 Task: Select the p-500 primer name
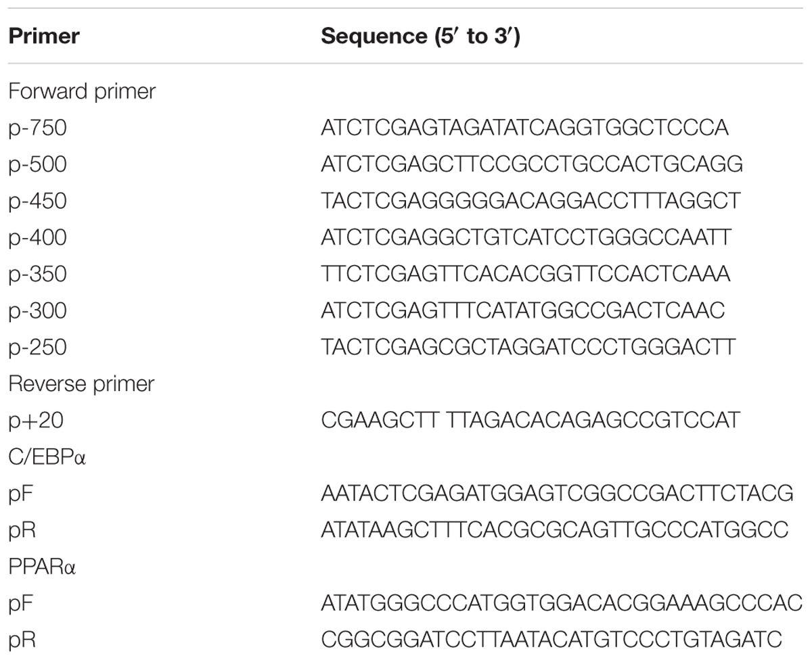pyautogui.click(x=37, y=164)
